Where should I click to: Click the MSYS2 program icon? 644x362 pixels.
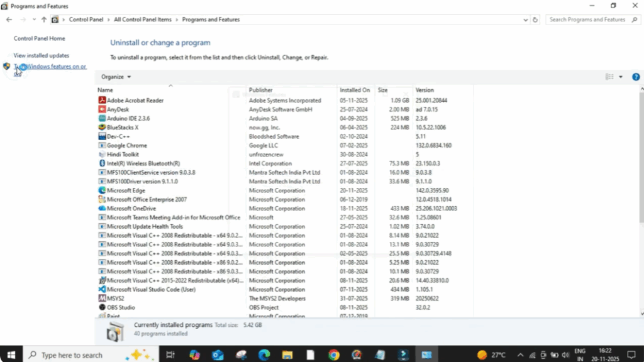coord(103,298)
